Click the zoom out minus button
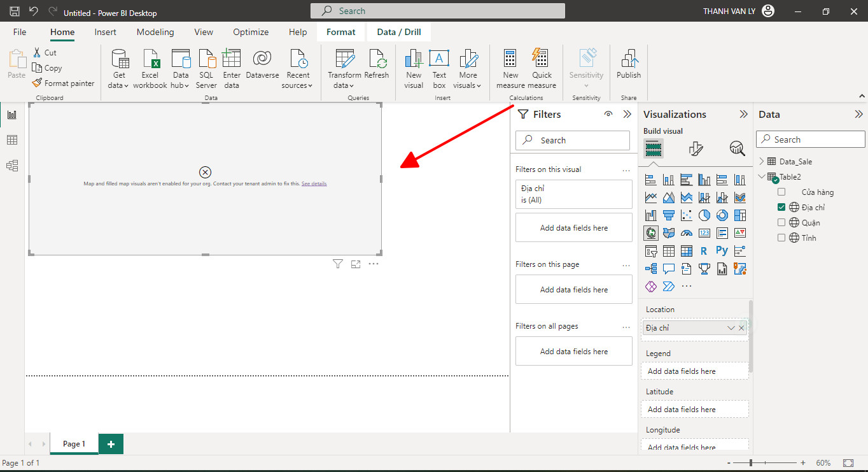868x472 pixels. click(x=727, y=463)
